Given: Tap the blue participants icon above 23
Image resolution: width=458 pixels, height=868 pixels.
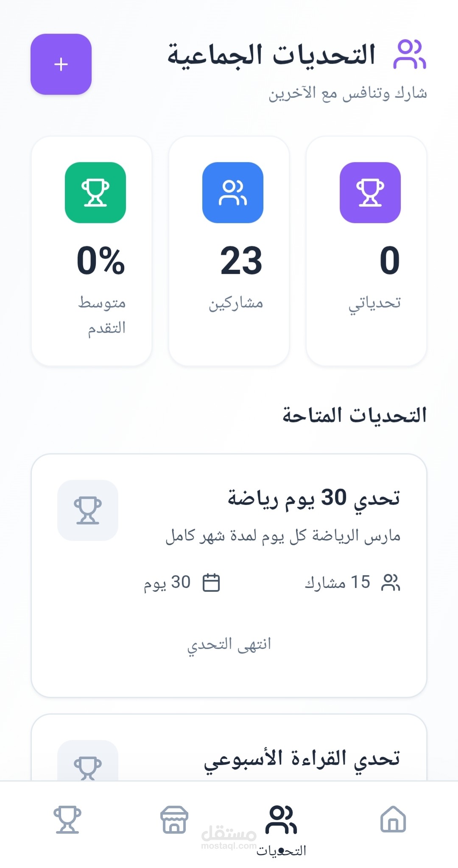Looking at the screenshot, I should pyautogui.click(x=233, y=193).
